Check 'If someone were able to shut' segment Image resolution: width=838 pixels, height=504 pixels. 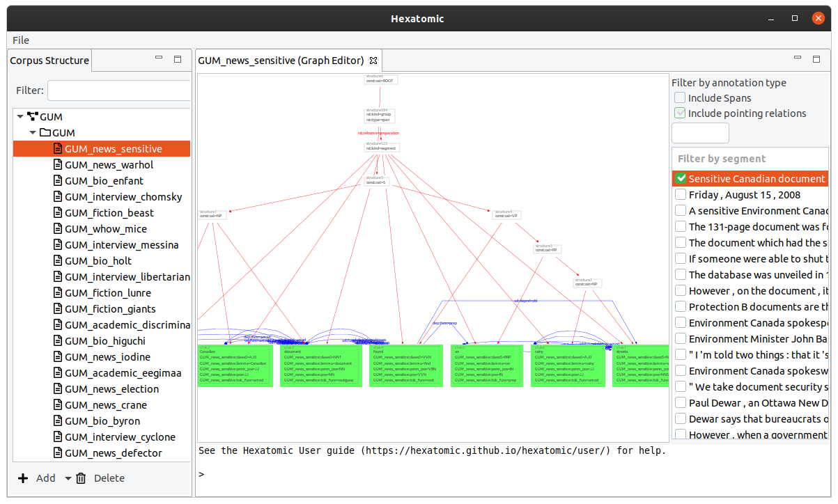coord(681,259)
